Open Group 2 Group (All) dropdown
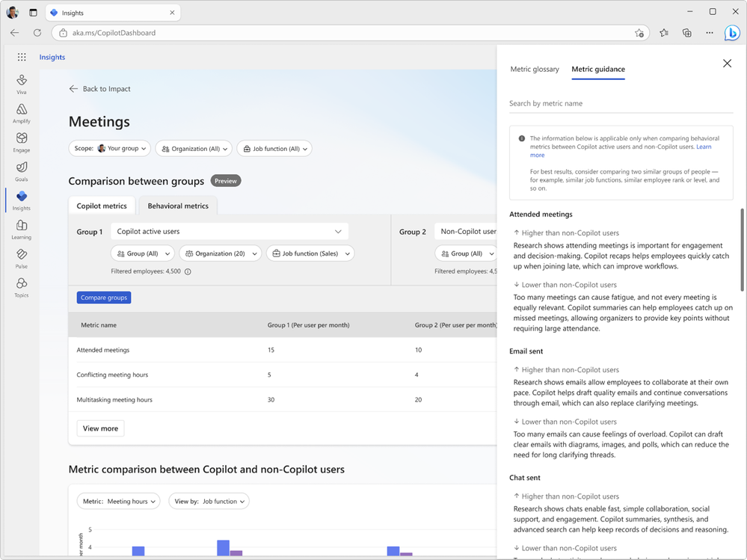Viewport: 747px width, 560px height. (x=466, y=253)
